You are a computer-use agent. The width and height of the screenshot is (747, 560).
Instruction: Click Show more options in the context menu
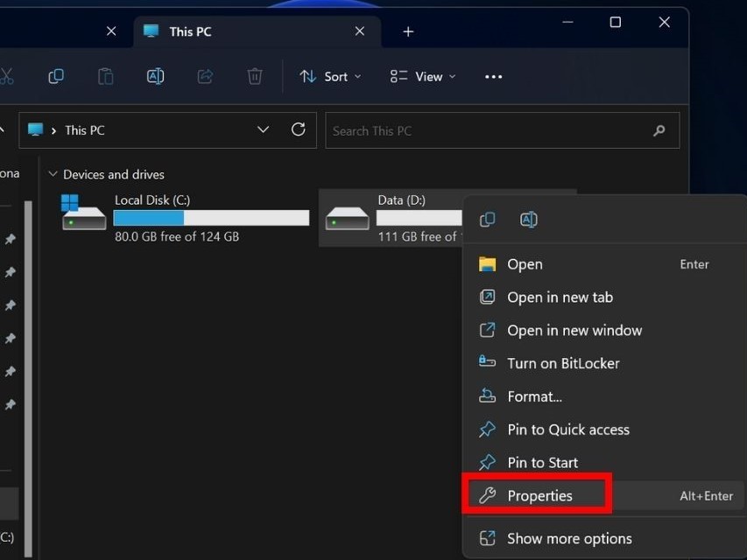click(x=568, y=538)
